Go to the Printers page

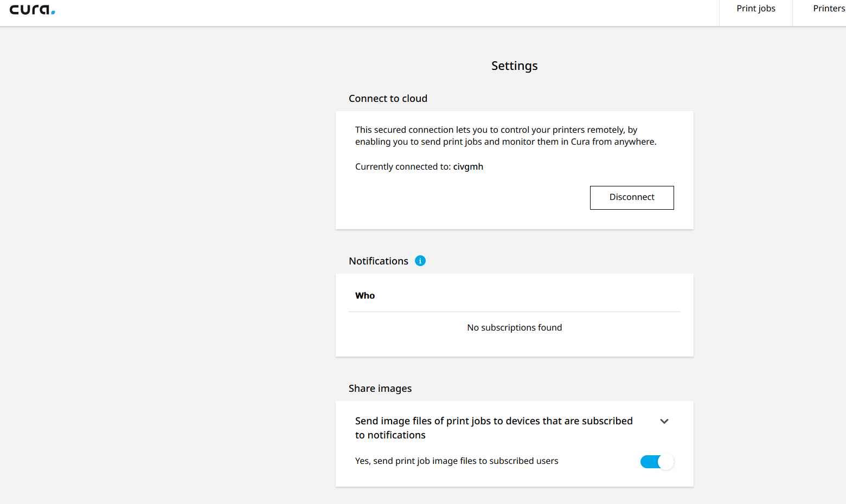pos(828,9)
